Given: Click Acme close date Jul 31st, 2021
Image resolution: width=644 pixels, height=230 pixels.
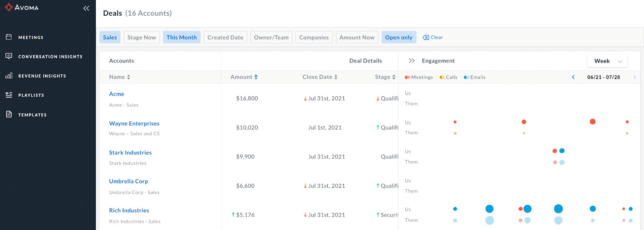Looking at the screenshot, I should (x=326, y=98).
